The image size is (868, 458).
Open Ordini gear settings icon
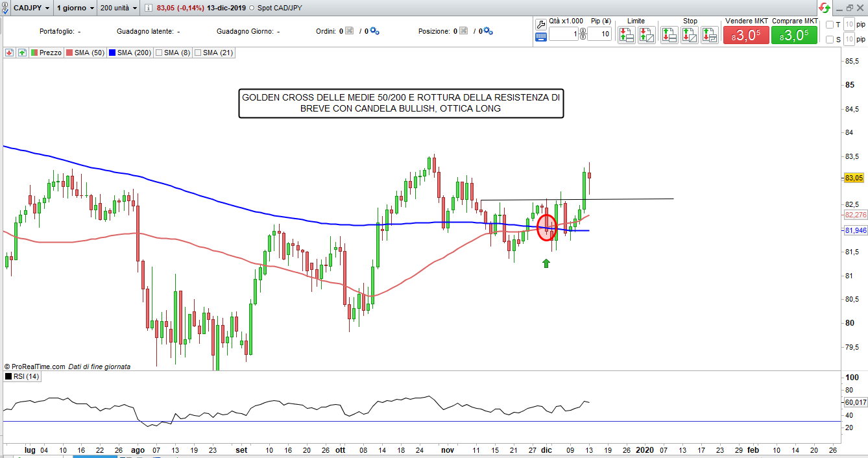click(x=374, y=31)
